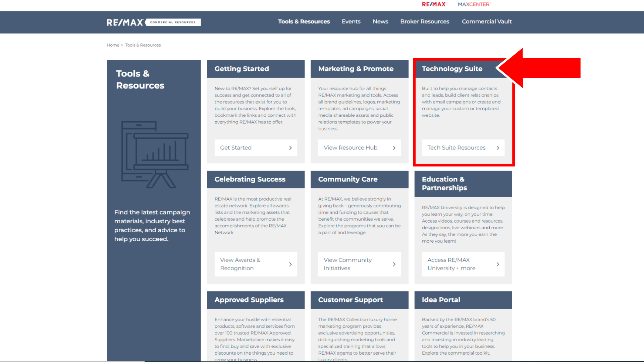644x362 pixels.
Task: Click the Getting Started card heading
Action: point(241,69)
